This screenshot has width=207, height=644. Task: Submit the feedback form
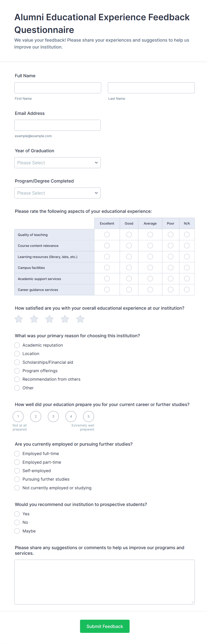click(x=105, y=626)
